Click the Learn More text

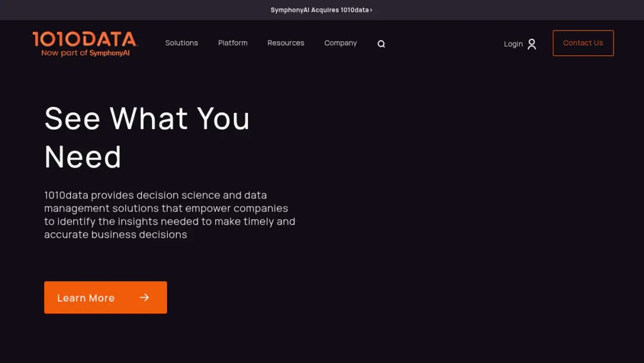(x=86, y=298)
